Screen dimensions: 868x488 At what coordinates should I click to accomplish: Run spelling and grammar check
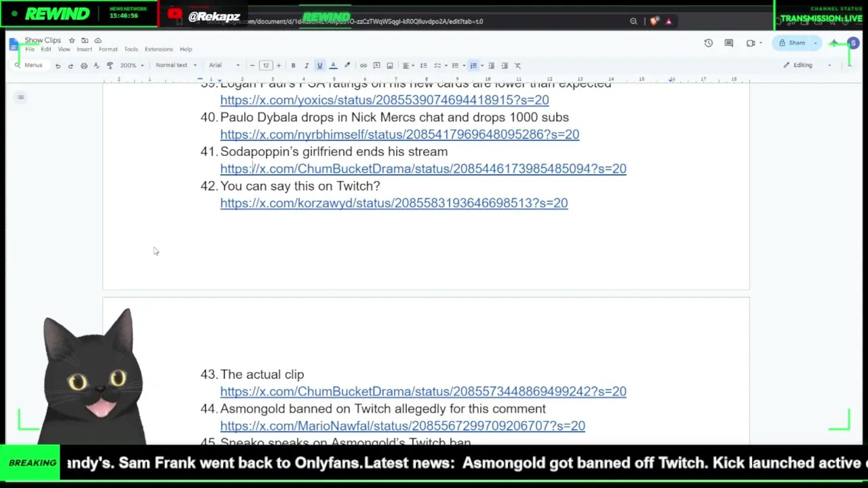point(96,66)
